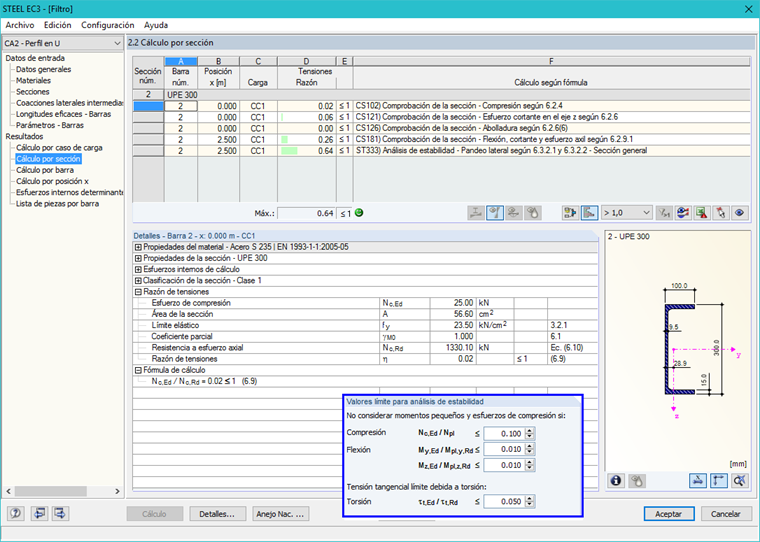Reset section graphic zoom icon

click(739, 480)
